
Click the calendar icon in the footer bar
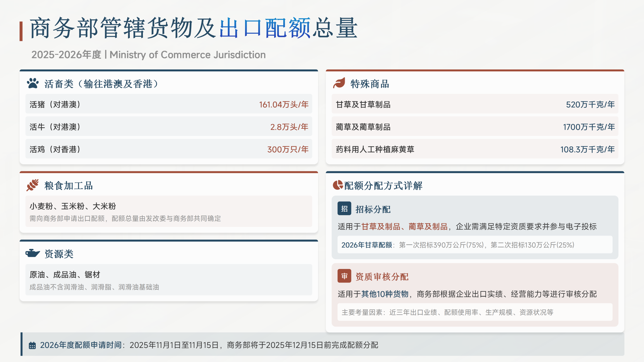tap(32, 345)
